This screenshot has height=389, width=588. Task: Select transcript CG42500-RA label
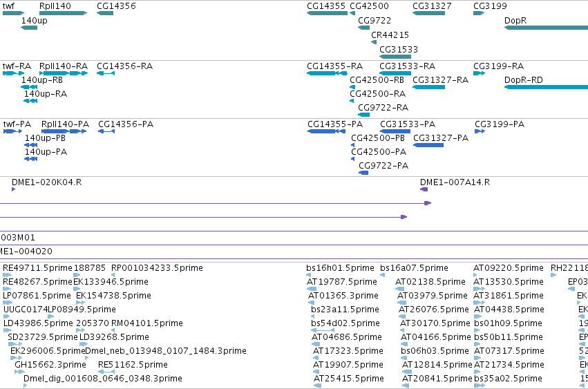(x=378, y=94)
